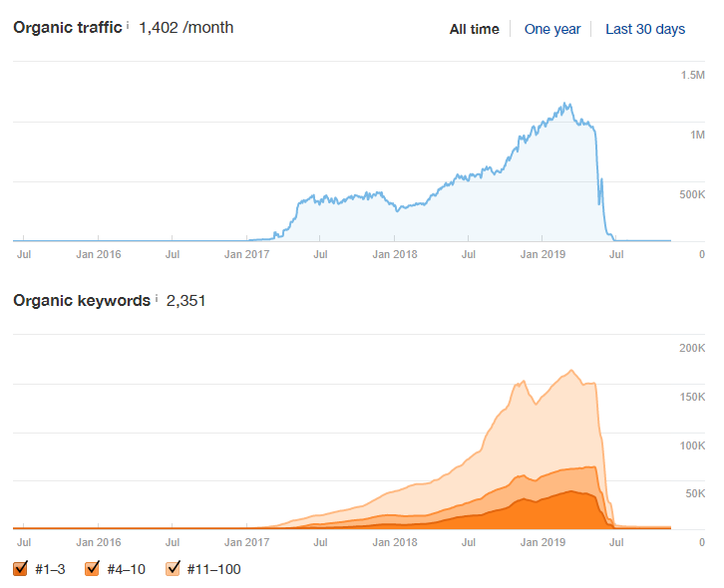Click the 200K axis label on the keywords chart
This screenshot has height=588, width=724.
[692, 348]
